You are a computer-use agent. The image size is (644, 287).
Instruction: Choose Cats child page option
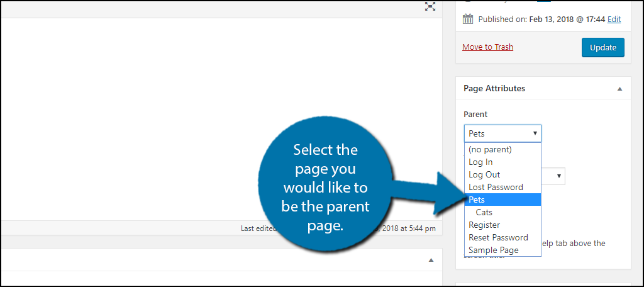pyautogui.click(x=502, y=212)
